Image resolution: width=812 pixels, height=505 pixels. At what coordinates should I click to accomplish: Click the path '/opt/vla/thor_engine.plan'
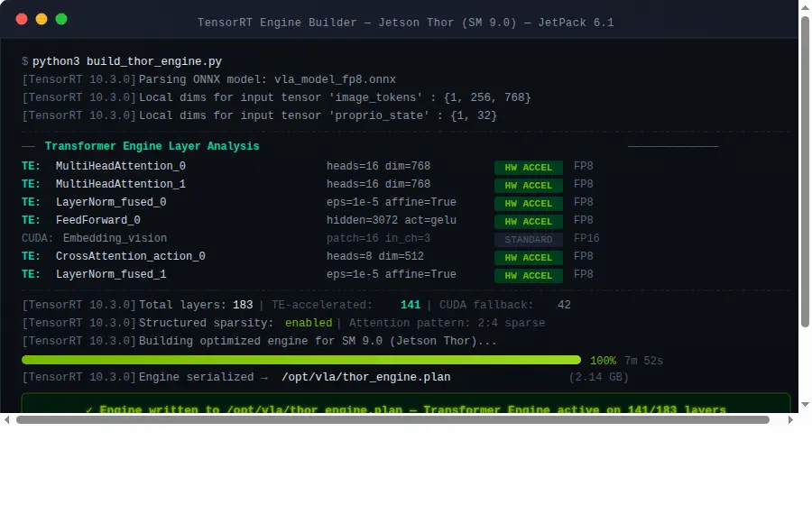pyautogui.click(x=366, y=378)
